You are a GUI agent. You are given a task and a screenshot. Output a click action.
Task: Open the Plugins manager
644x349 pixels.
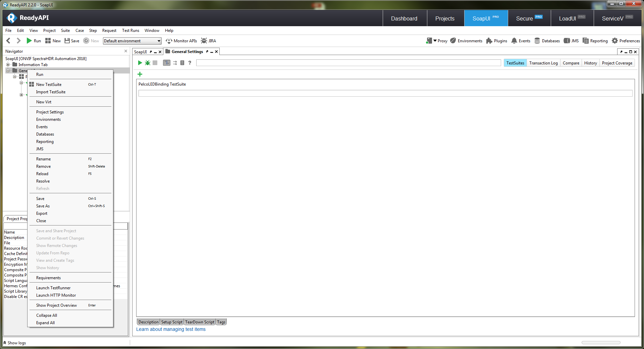[497, 41]
